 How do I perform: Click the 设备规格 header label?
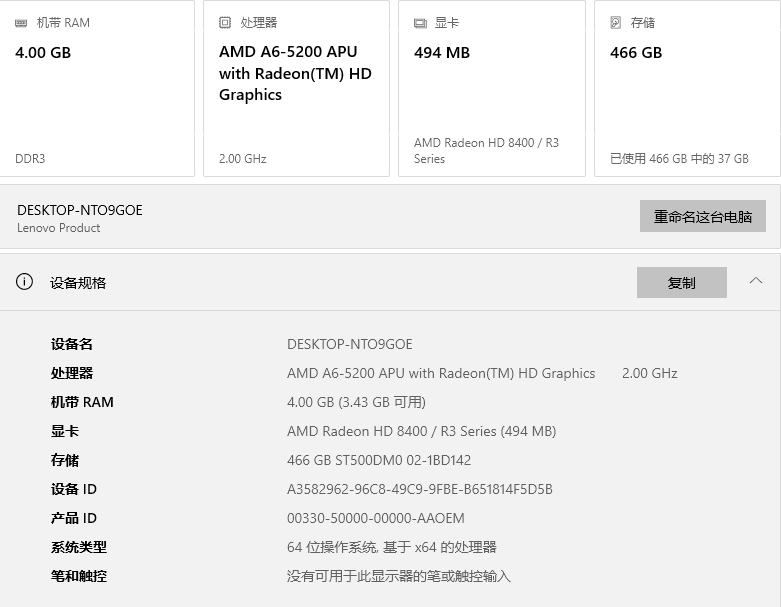point(78,283)
